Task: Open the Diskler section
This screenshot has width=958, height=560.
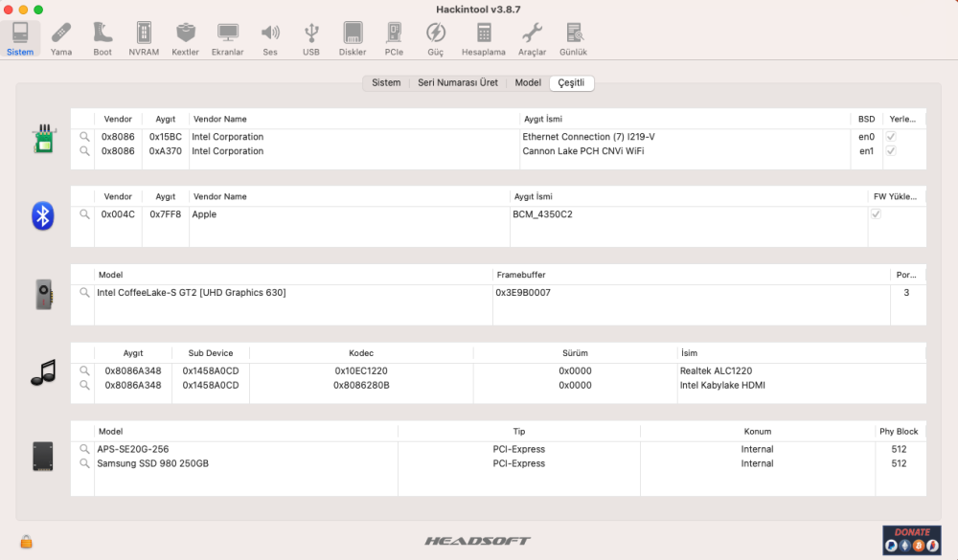Action: [x=353, y=39]
